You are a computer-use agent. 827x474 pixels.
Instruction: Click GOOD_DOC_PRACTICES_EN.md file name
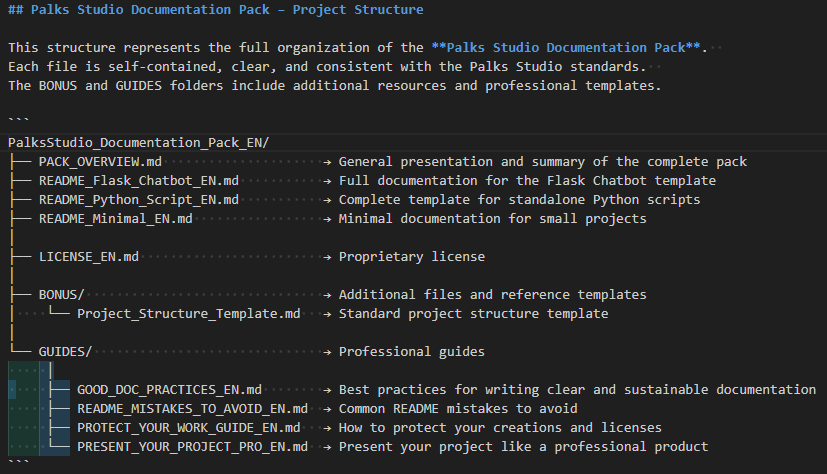169,390
